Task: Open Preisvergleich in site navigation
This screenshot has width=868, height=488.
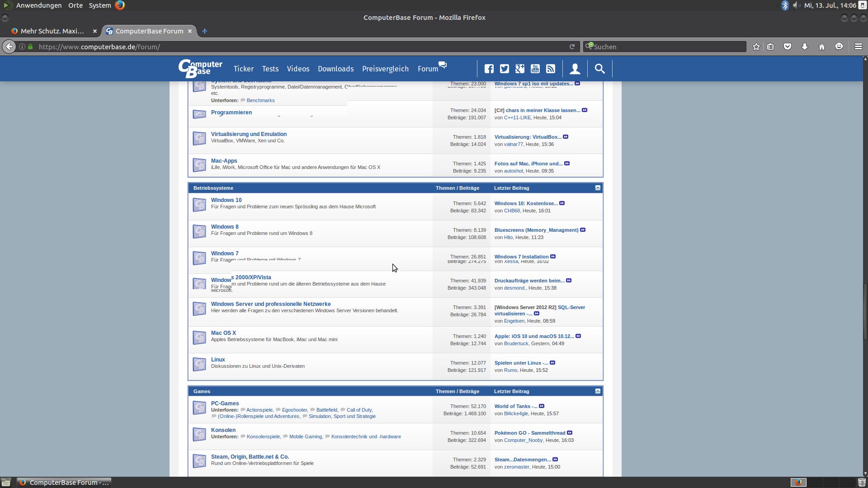Action: (x=385, y=69)
